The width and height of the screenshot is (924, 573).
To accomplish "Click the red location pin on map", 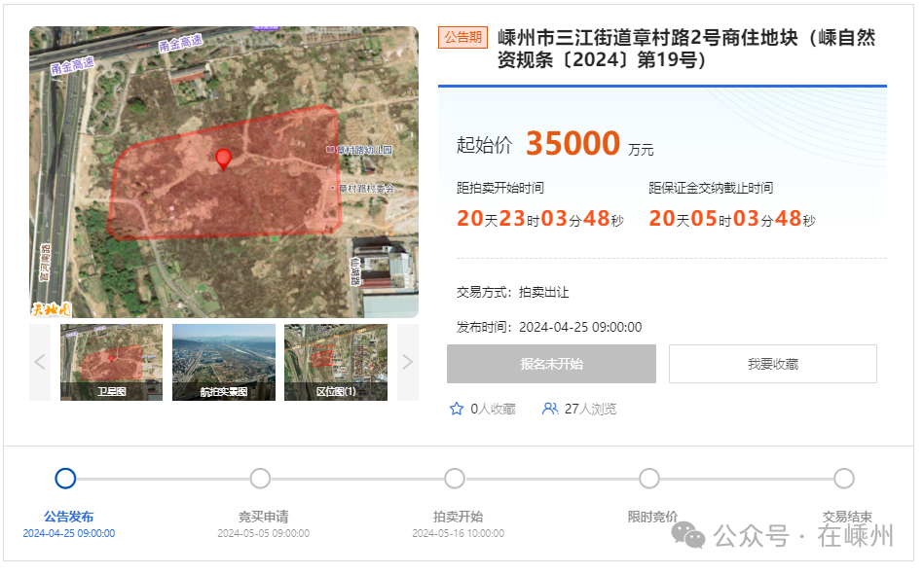I will (223, 159).
